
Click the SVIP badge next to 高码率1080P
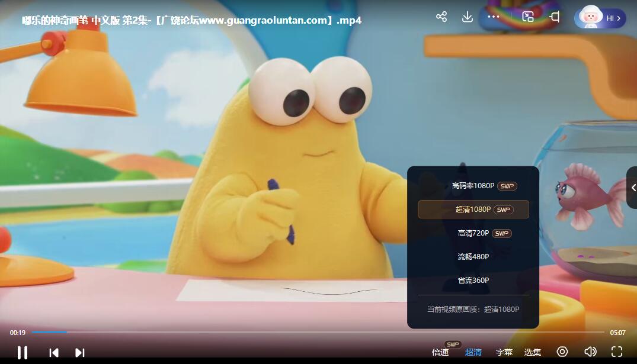click(x=507, y=186)
